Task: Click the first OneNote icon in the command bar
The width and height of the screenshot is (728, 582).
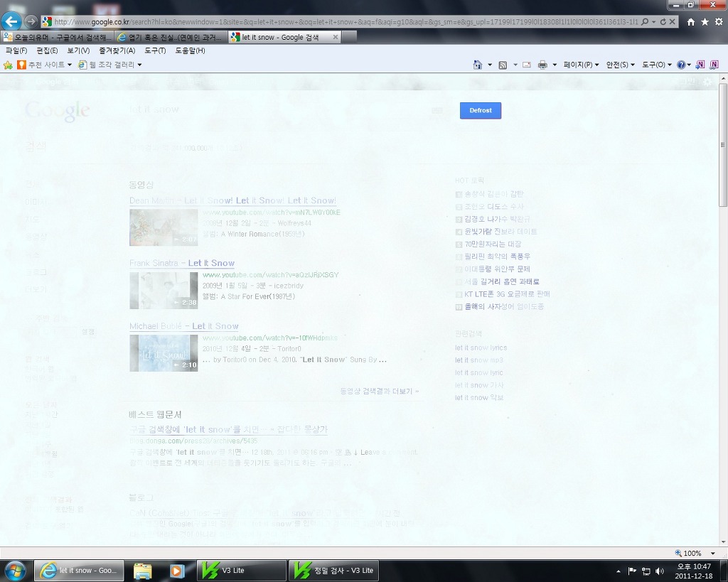Action: click(700, 65)
